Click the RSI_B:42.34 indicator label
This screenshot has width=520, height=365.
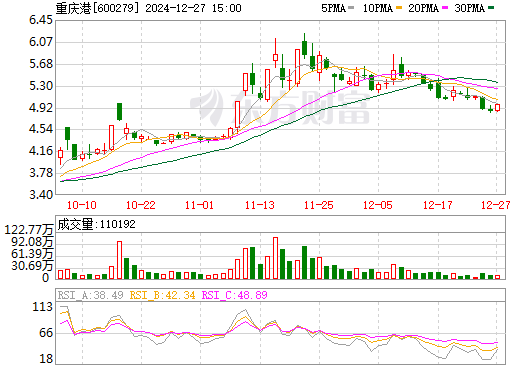click(162, 295)
